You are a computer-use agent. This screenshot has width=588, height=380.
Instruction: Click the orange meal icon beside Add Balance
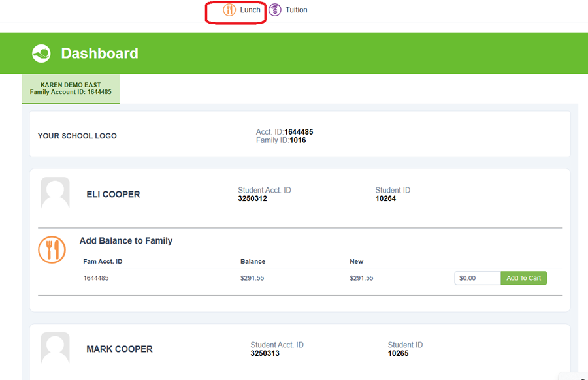pos(52,249)
